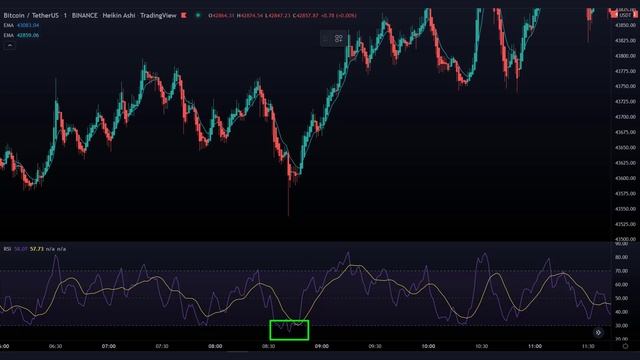Click the green market status dot
Image resolution: width=640 pixels, height=360 pixels.
[x=198, y=16]
